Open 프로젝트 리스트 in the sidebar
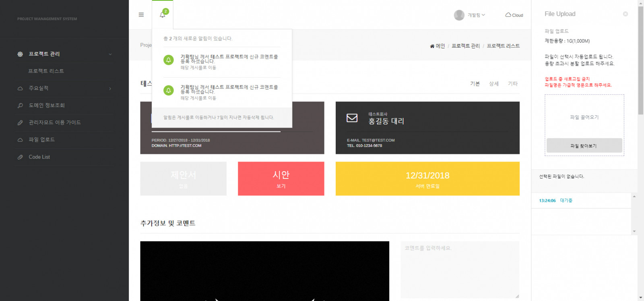The image size is (644, 301). [46, 71]
